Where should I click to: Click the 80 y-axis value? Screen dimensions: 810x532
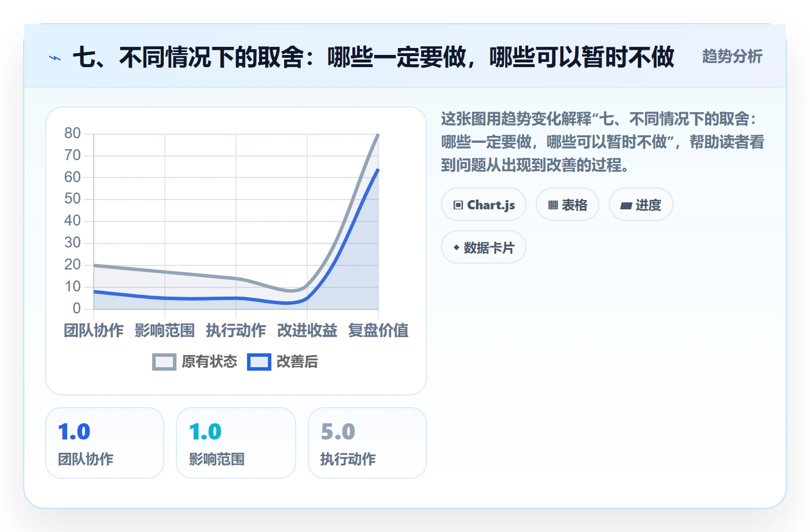(x=72, y=134)
